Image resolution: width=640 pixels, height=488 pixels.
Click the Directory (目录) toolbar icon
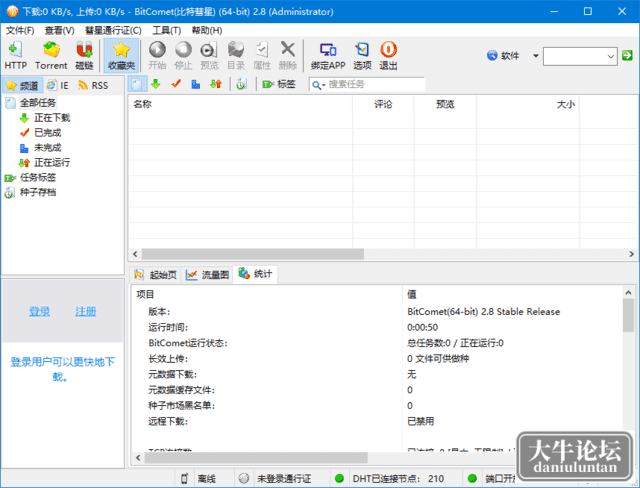click(236, 55)
